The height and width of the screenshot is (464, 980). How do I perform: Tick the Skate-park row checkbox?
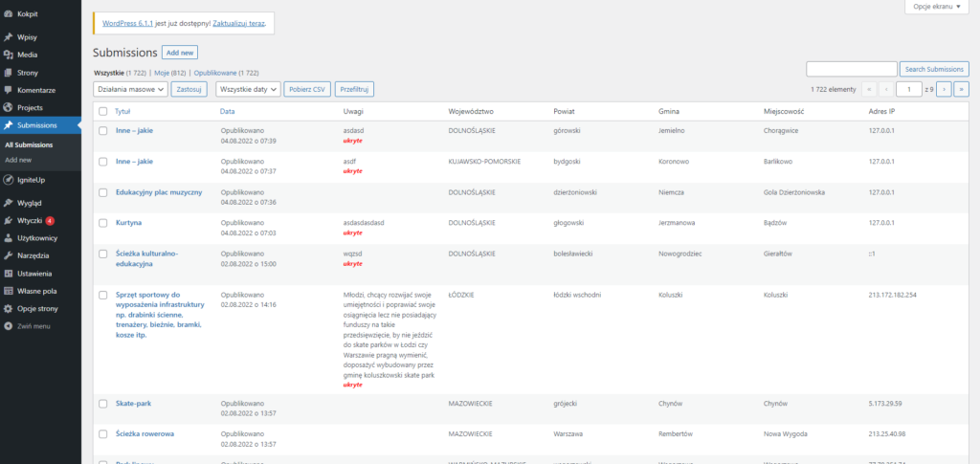click(x=103, y=404)
